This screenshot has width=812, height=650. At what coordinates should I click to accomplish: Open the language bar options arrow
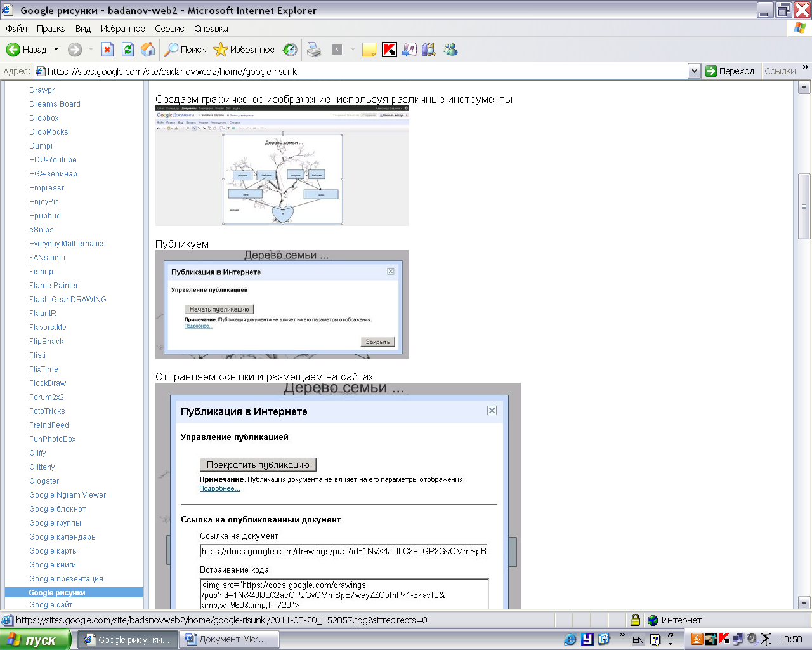(x=671, y=644)
